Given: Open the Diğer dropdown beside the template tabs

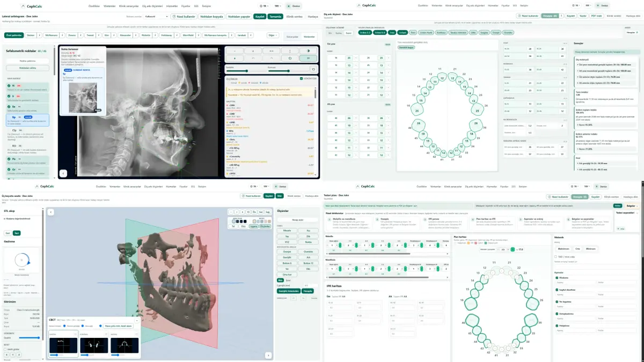Looking at the screenshot, I should point(273,35).
